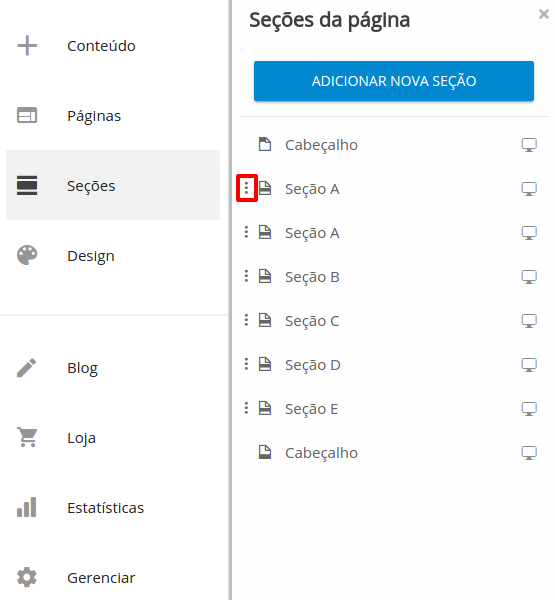The image size is (555, 600).
Task: Select the Seções menu item
Action: pos(113,185)
